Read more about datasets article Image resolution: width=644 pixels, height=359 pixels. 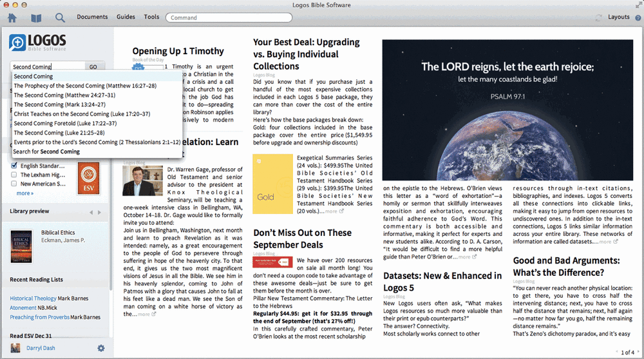pyautogui.click(x=605, y=242)
